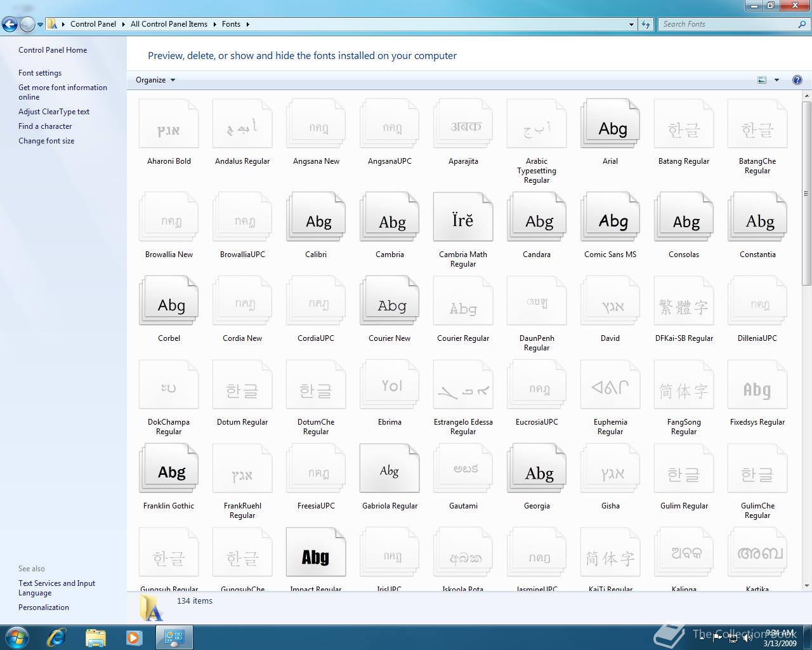Open Adjust ClearType text link
Image resolution: width=812 pixels, height=650 pixels.
pos(54,112)
